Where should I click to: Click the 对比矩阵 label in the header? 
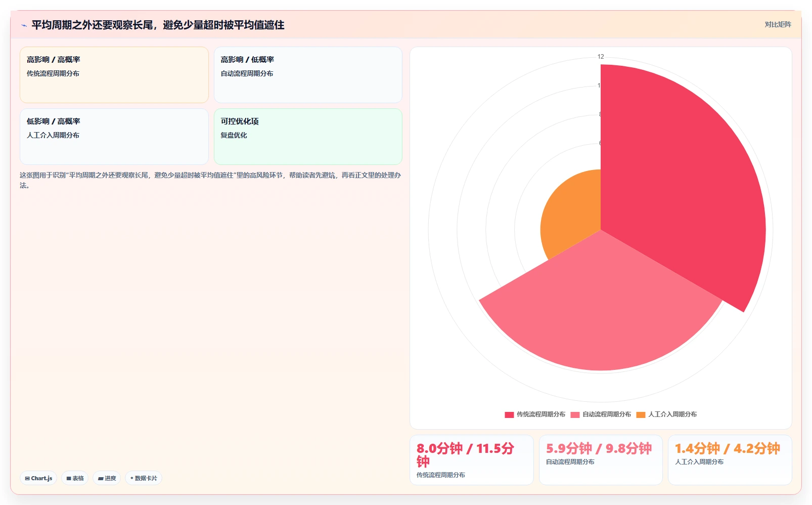(778, 24)
